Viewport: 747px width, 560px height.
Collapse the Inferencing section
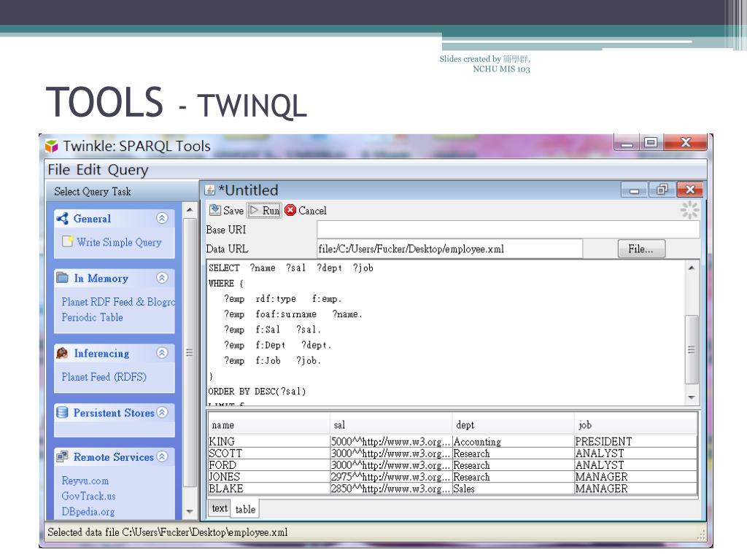point(162,353)
